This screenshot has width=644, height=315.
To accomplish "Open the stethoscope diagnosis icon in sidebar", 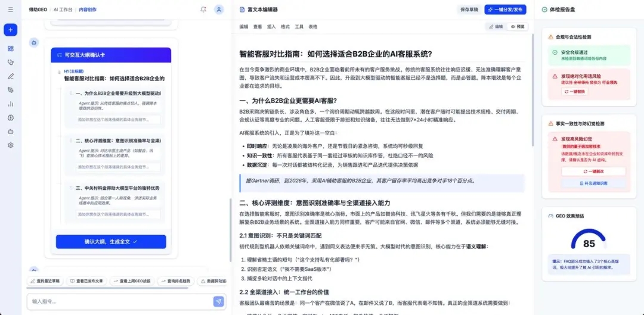I will point(10,62).
